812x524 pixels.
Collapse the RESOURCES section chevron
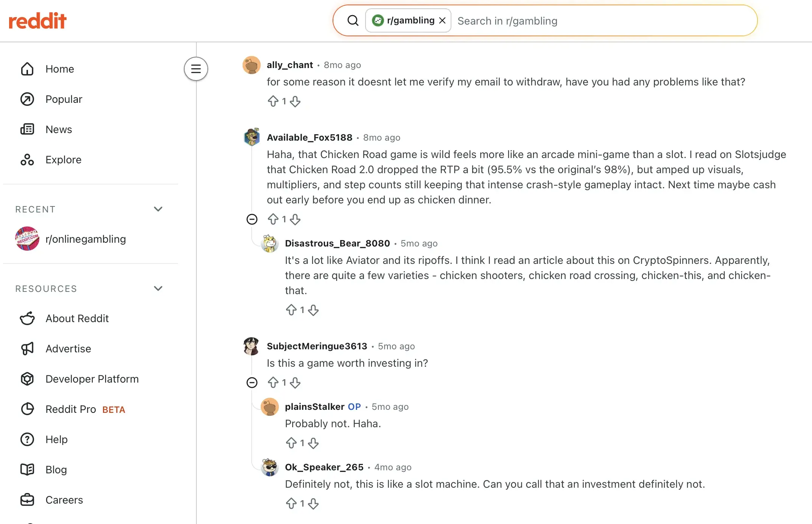(158, 288)
